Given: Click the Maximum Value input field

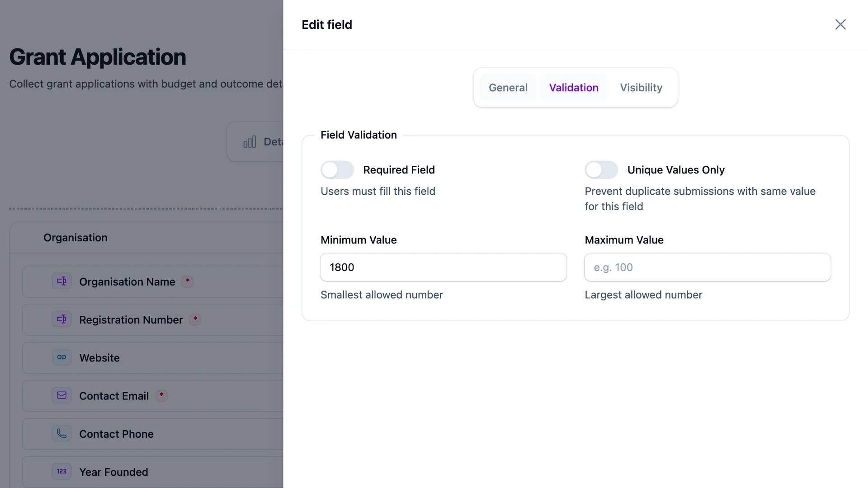Looking at the screenshot, I should 708,267.
